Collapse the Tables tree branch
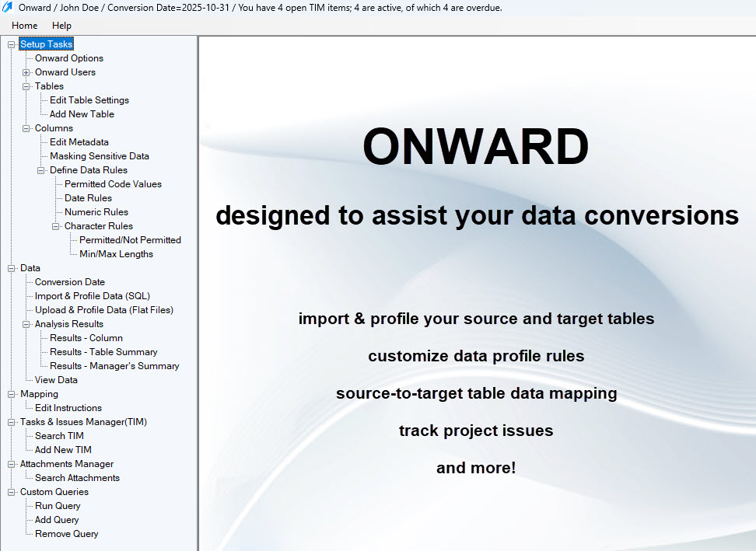This screenshot has width=756, height=551. (x=26, y=86)
